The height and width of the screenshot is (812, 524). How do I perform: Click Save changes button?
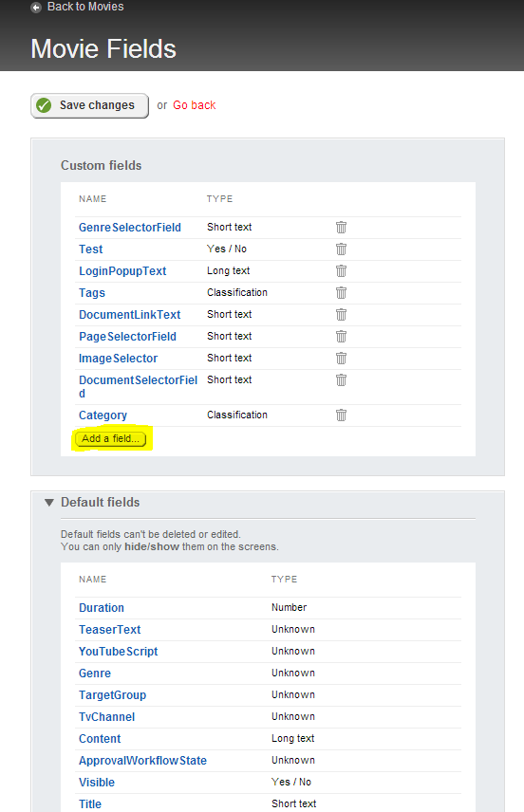click(x=89, y=105)
